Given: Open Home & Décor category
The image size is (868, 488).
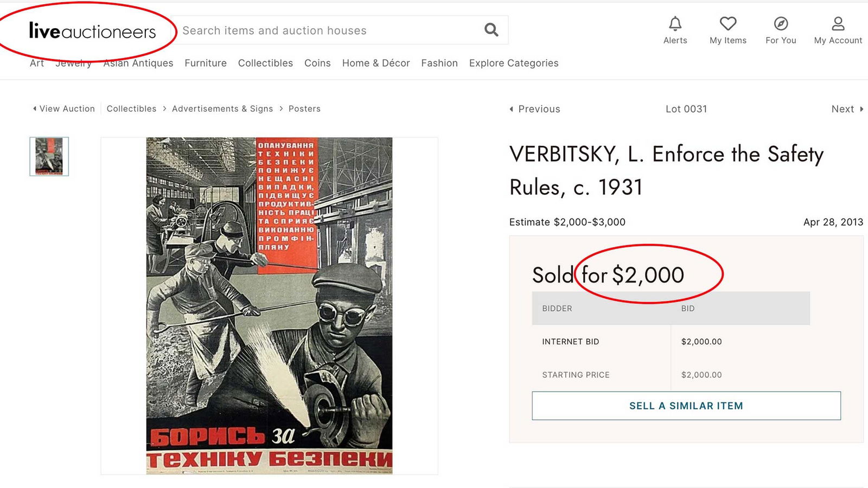Looking at the screenshot, I should click(x=375, y=63).
